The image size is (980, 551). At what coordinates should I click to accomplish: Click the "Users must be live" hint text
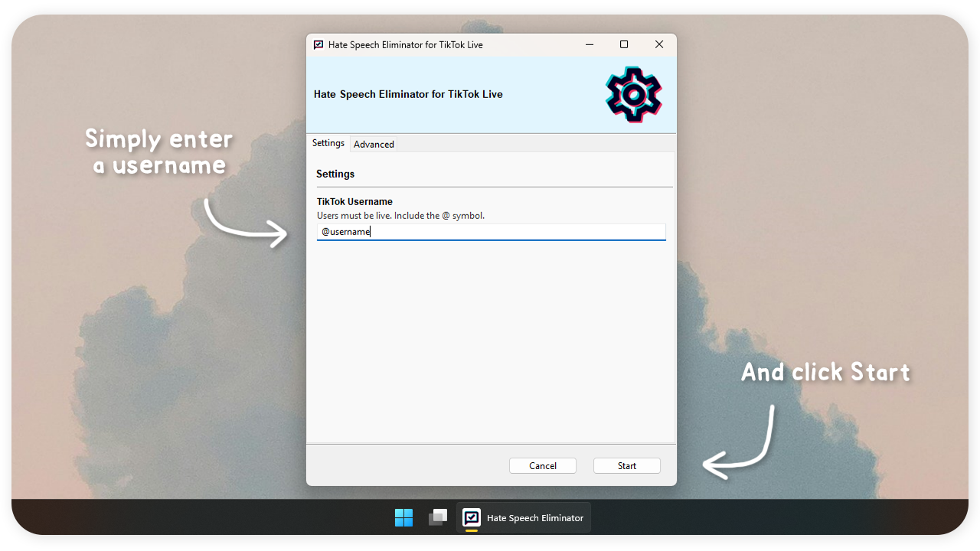(x=400, y=216)
